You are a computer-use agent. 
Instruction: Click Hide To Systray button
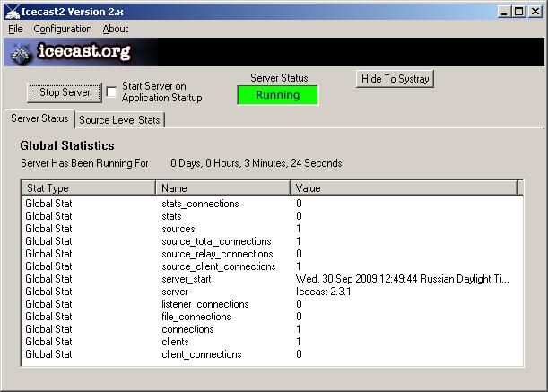pos(395,79)
